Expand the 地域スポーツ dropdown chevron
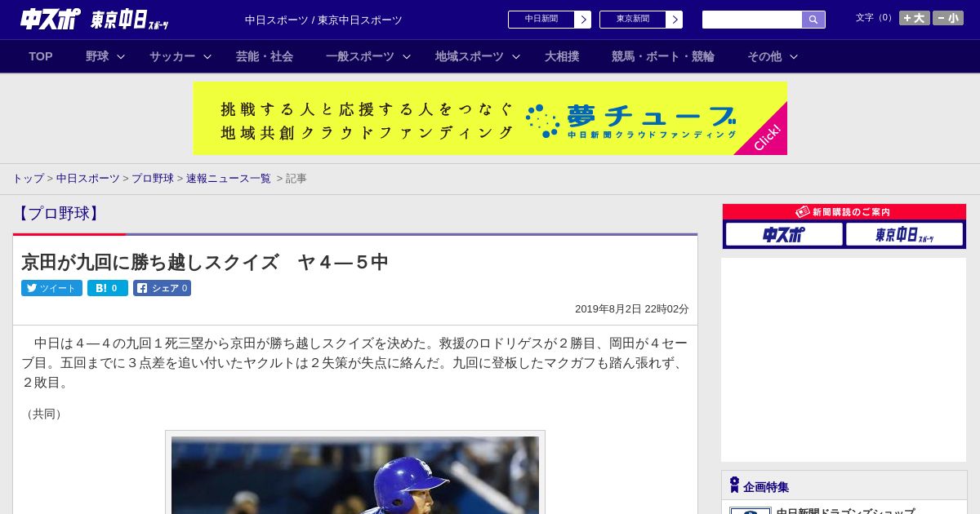 coord(516,57)
